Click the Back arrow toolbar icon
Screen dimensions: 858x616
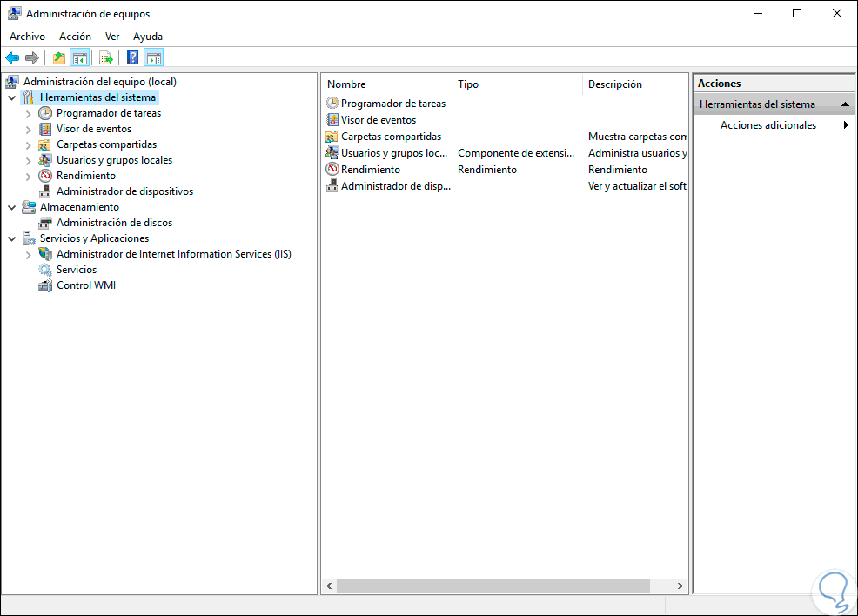point(12,57)
